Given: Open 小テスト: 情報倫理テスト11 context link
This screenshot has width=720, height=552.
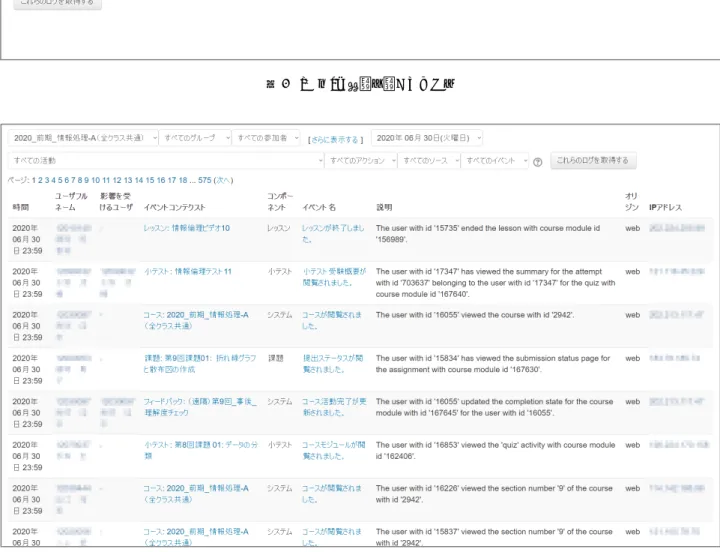Looking at the screenshot, I should point(188,271).
